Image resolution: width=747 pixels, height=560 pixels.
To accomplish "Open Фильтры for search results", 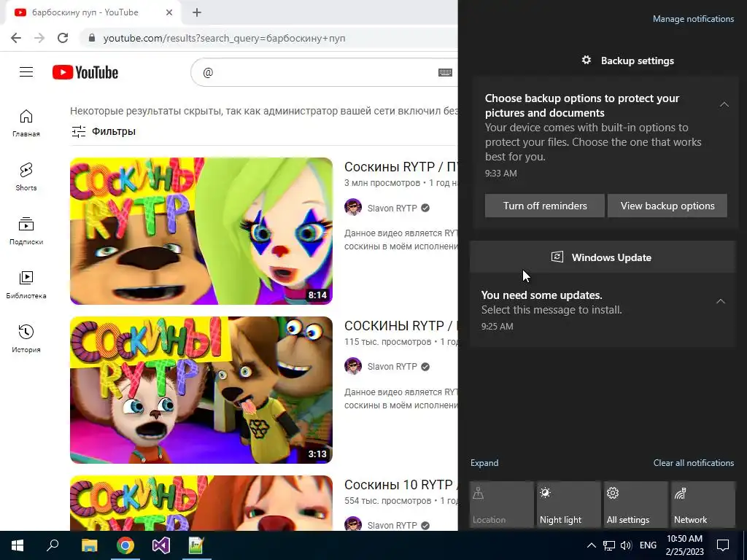I will coord(104,131).
